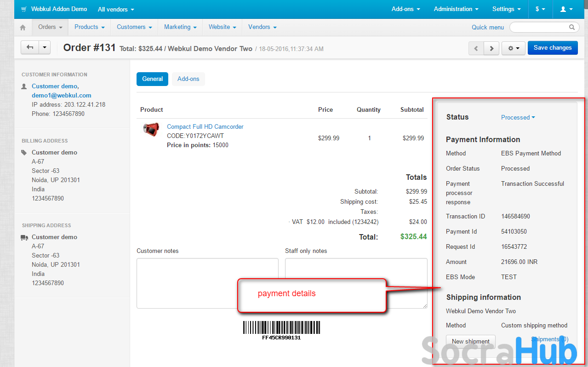The image size is (588, 367).
Task: Click the green total $325.44
Action: click(x=413, y=237)
